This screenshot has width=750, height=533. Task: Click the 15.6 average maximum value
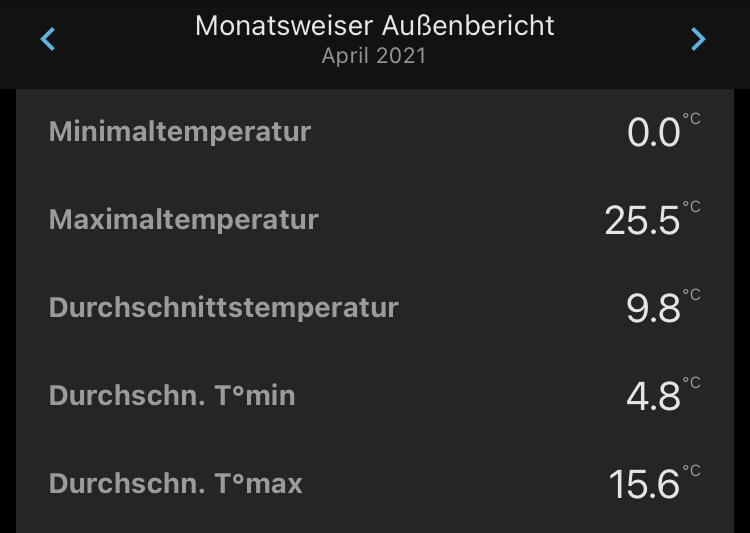click(644, 486)
